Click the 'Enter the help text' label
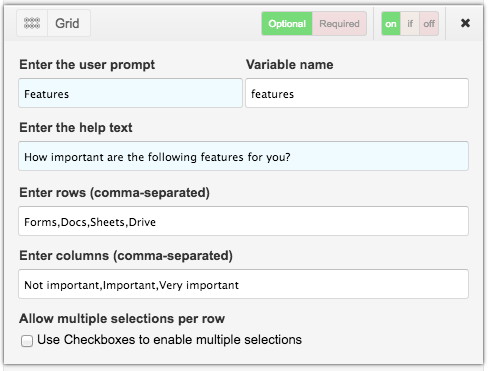The image size is (489, 371). (x=76, y=127)
